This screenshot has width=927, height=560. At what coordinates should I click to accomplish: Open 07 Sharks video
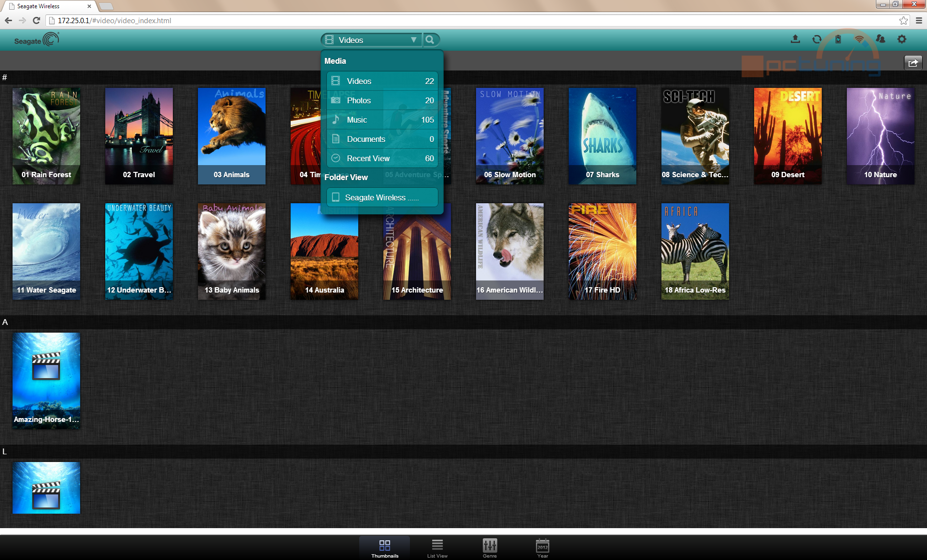click(603, 136)
